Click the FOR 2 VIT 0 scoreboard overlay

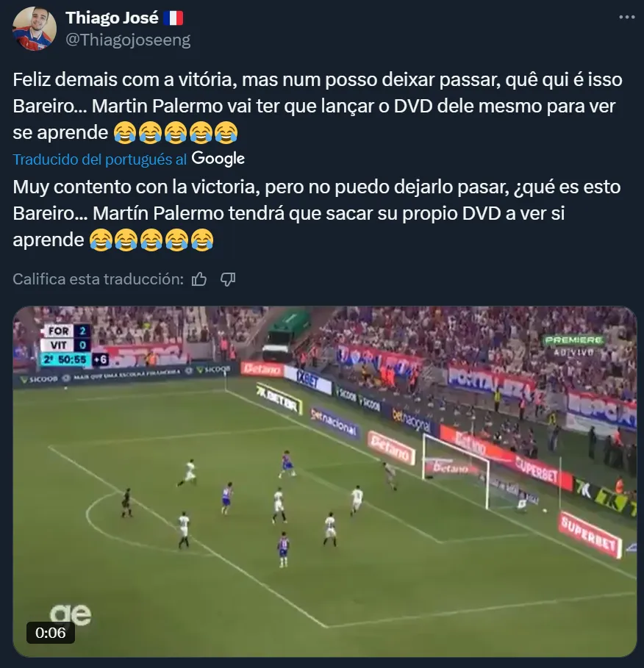(74, 345)
